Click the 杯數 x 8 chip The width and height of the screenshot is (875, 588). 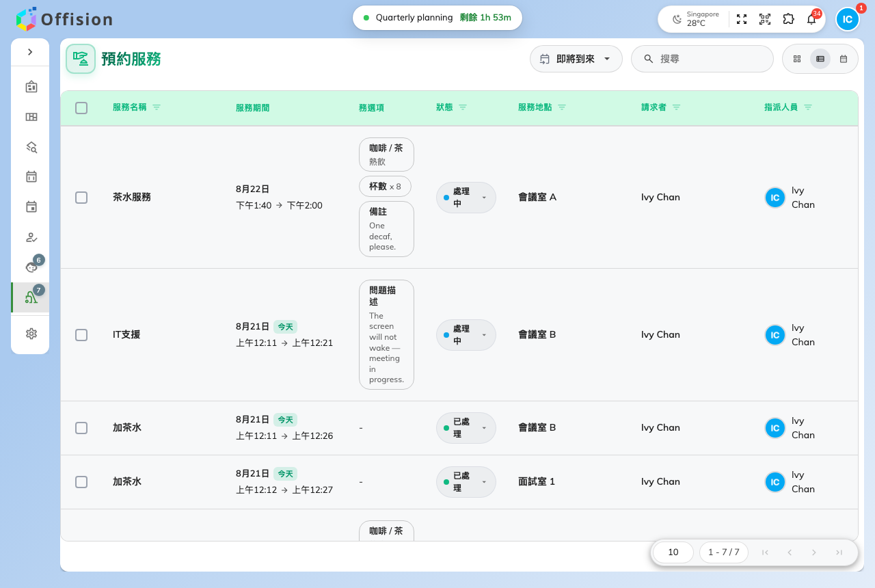[x=385, y=186]
